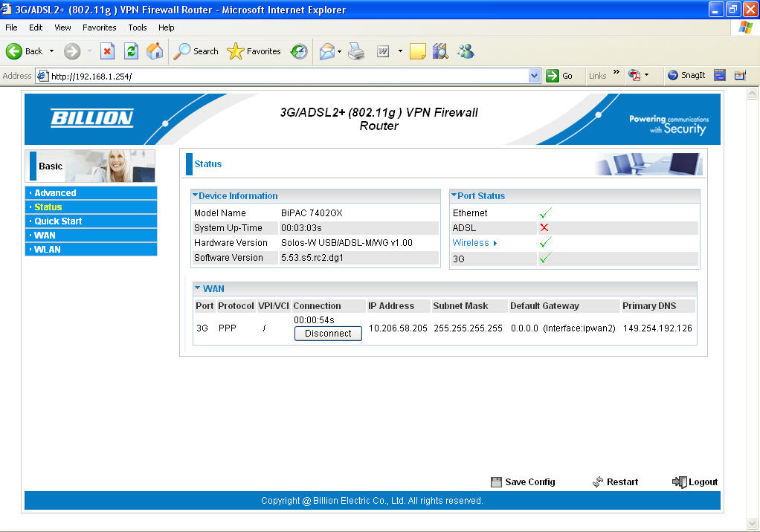
Task: Click the SnagIt window-capture icon beside SnagIt
Action: pyautogui.click(x=720, y=75)
